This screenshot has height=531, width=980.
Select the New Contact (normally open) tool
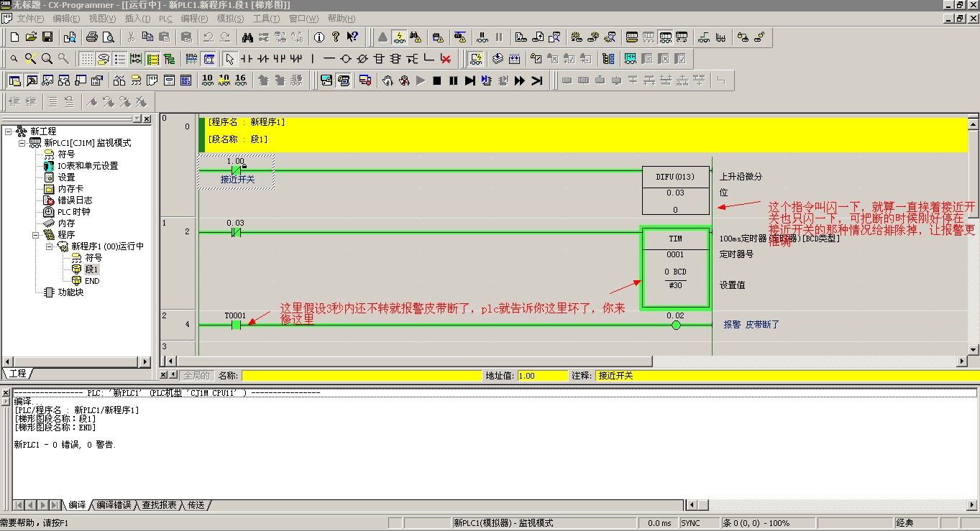coord(247,59)
